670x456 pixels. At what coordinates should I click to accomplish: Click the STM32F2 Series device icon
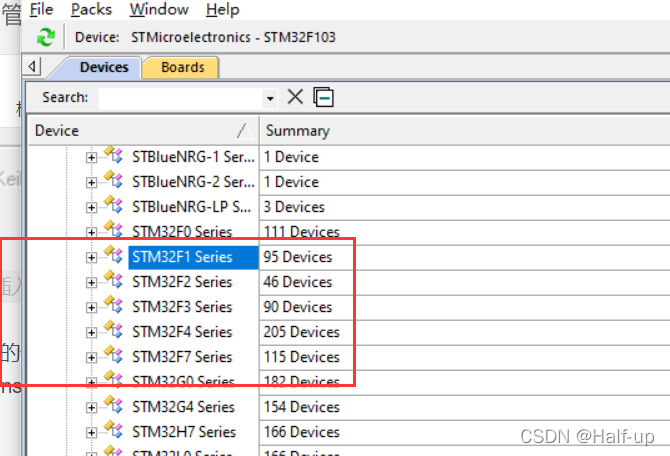[114, 280]
